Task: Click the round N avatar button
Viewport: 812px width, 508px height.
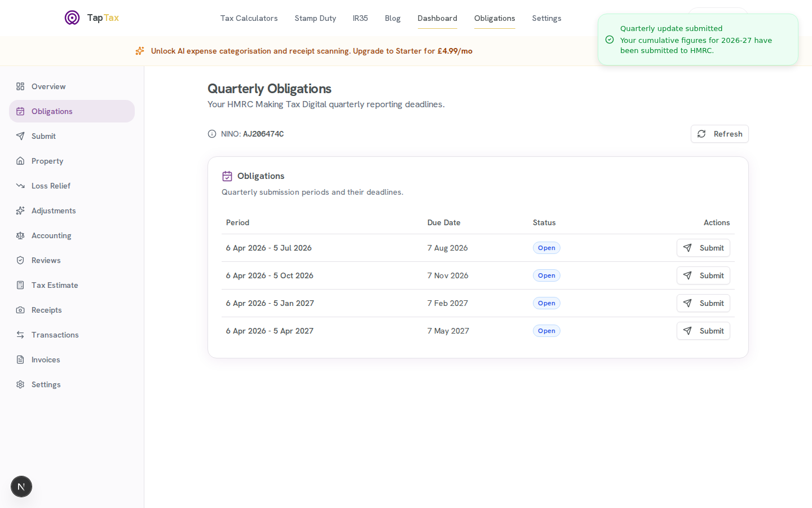Action: click(x=21, y=487)
